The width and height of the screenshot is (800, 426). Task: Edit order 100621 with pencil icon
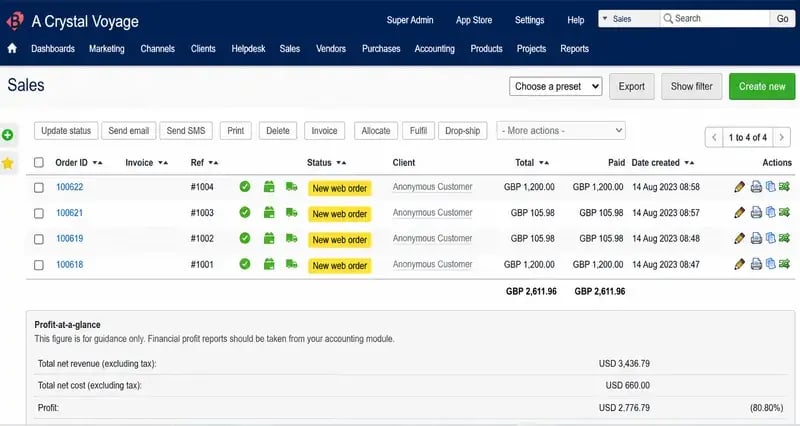coord(739,212)
